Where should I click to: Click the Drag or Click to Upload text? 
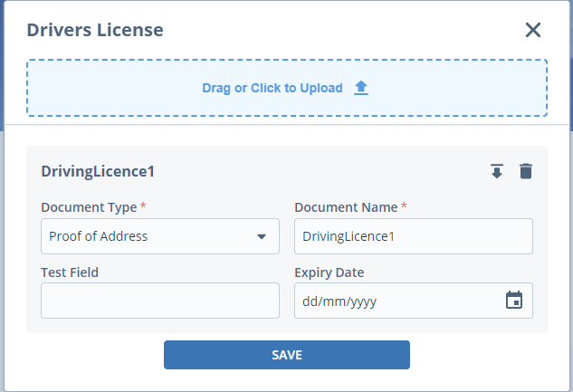point(272,88)
